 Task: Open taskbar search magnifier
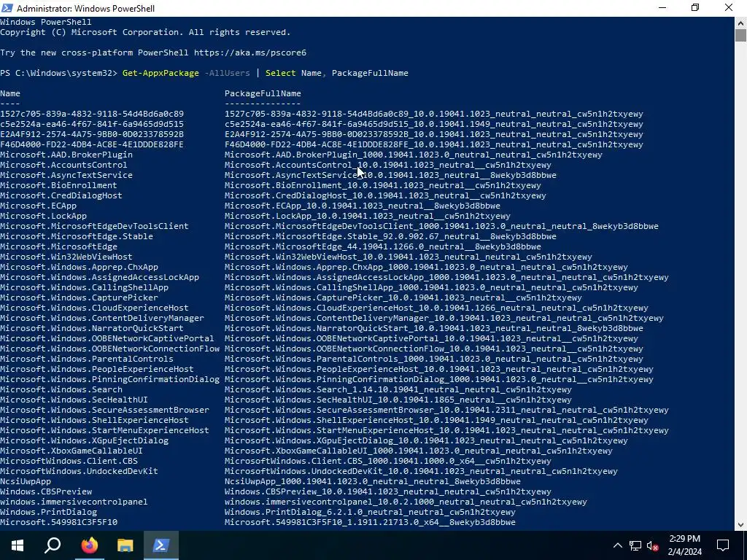(53, 545)
